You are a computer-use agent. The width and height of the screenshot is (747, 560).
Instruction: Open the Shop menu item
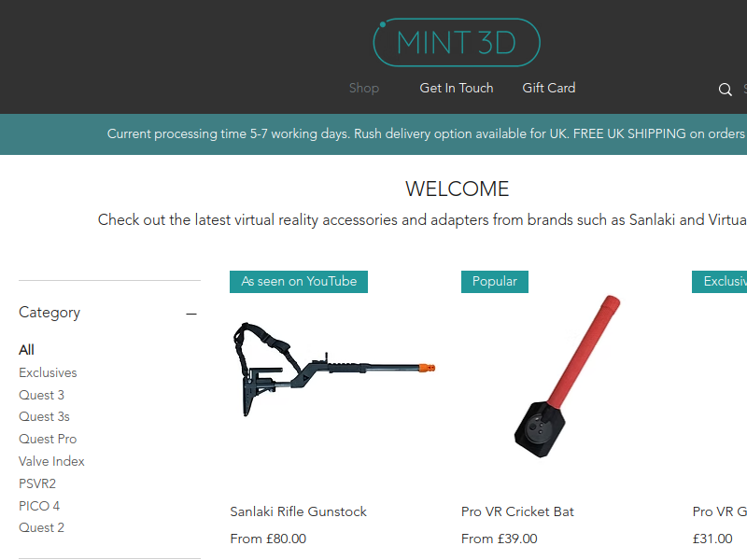tap(364, 88)
